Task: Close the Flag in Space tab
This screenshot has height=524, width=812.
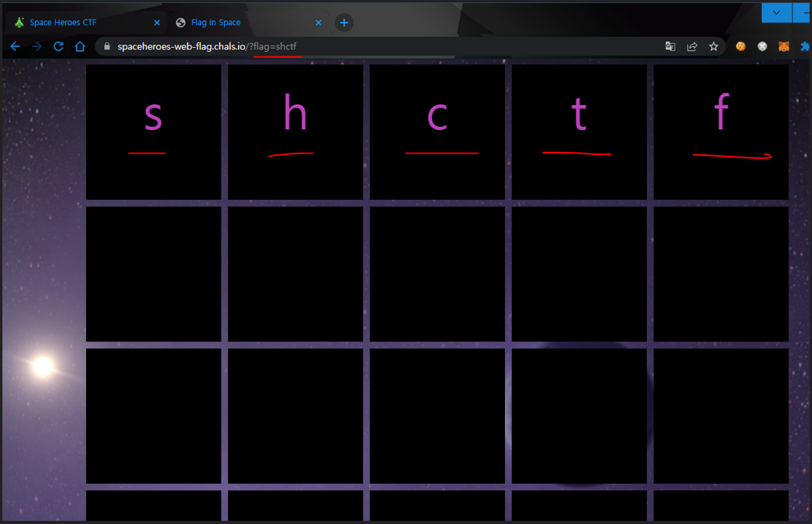Action: click(x=319, y=23)
